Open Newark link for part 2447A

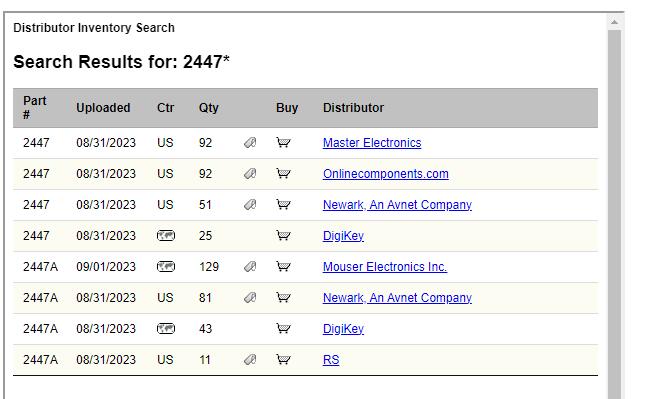coord(397,297)
